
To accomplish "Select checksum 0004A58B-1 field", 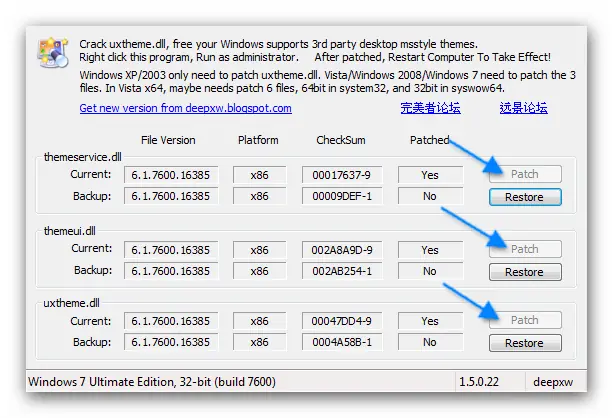I will 342,342.
